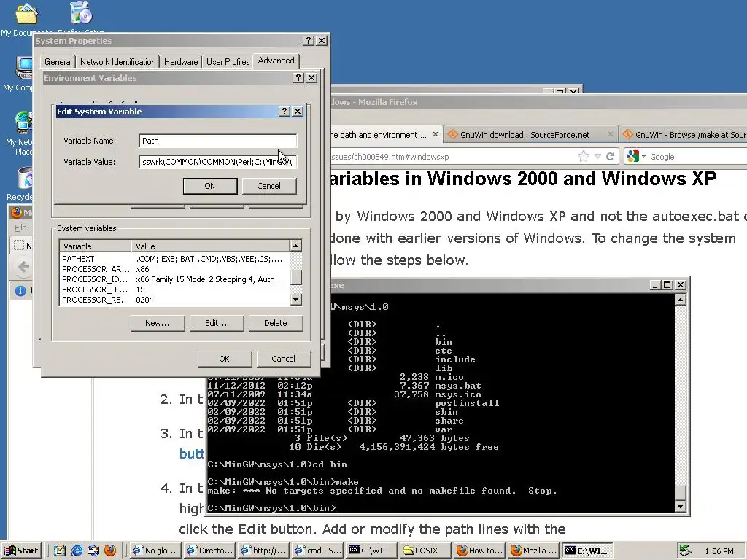Image resolution: width=747 pixels, height=560 pixels.
Task: Close the GnuWin download SourceForge tab
Action: [x=611, y=135]
